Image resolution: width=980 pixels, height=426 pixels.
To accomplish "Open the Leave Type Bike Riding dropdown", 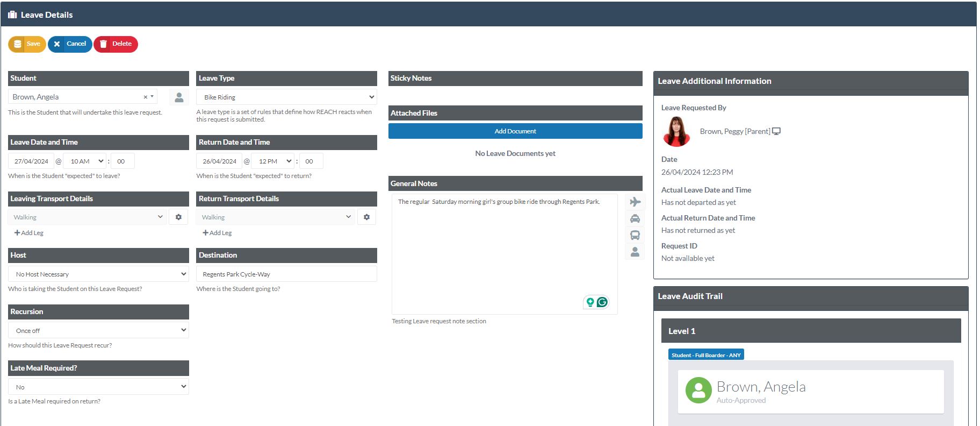I will pyautogui.click(x=286, y=97).
